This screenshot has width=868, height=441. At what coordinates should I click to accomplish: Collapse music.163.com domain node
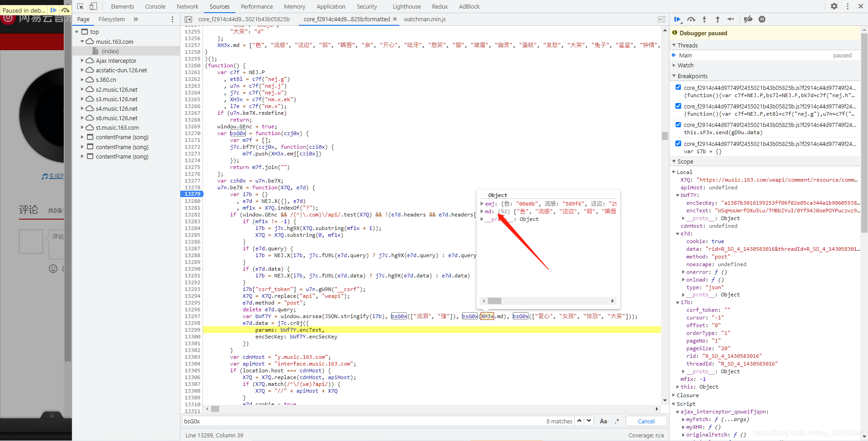pyautogui.click(x=82, y=42)
